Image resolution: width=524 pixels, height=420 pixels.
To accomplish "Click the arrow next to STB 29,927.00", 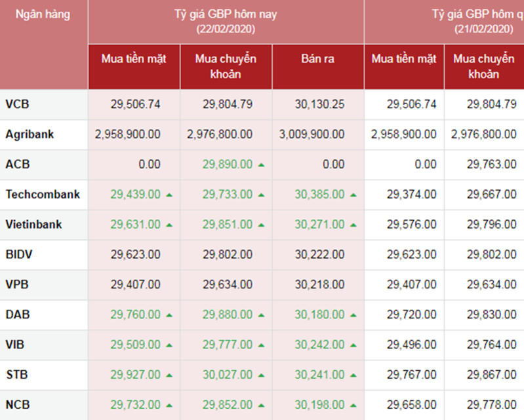I will (x=169, y=376).
